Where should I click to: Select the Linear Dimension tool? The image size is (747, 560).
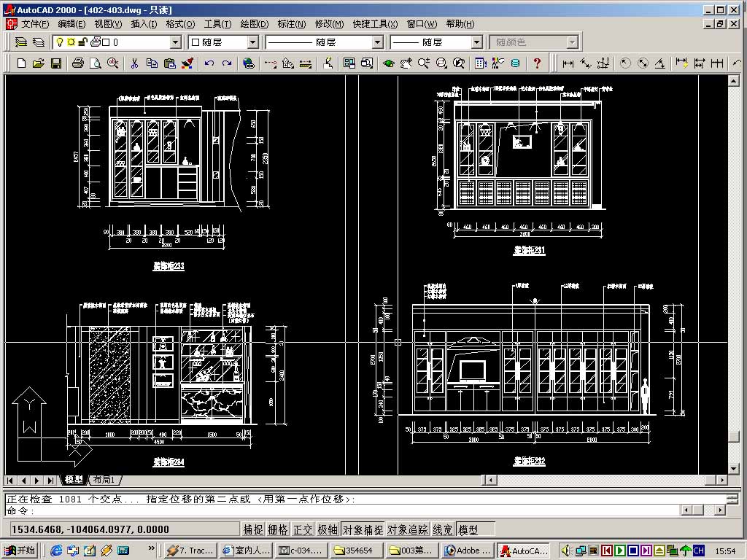tap(568, 63)
